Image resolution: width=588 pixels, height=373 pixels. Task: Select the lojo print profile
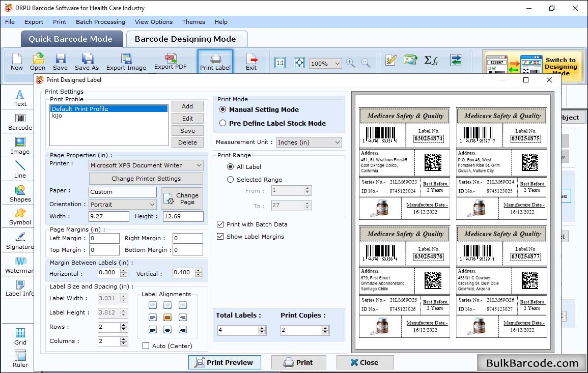57,116
